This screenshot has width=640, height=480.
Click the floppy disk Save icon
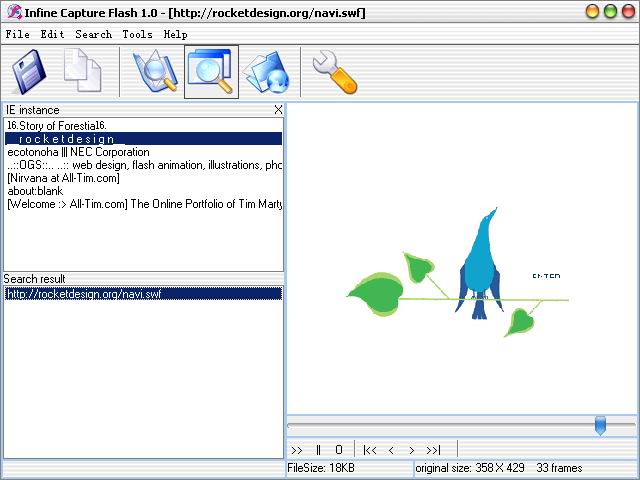(29, 71)
